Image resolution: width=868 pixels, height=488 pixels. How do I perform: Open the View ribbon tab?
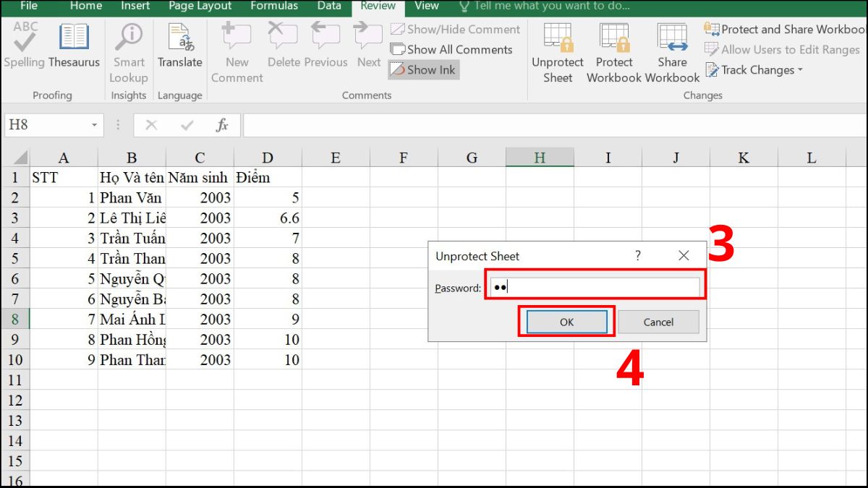pos(426,6)
